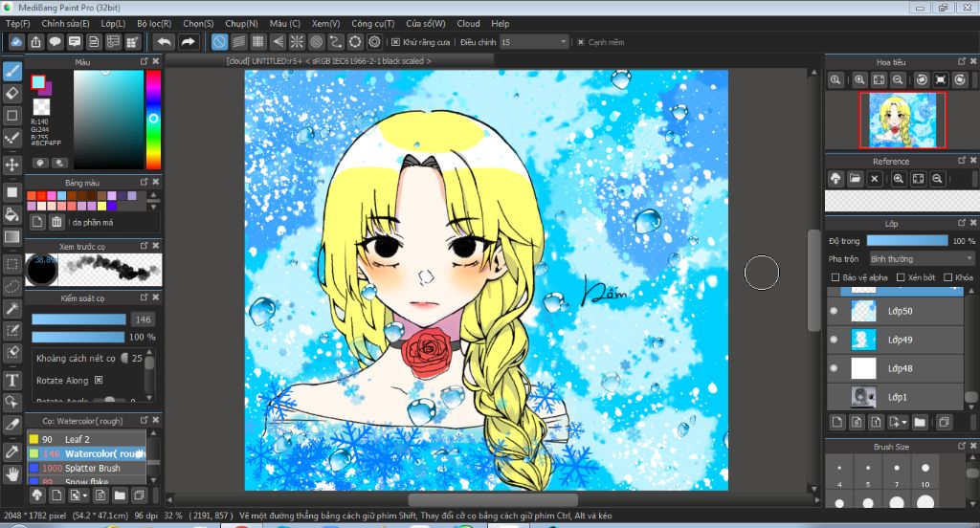This screenshot has width=980, height=528.
Task: Adjust the Độ trong opacity slider
Action: coord(907,241)
